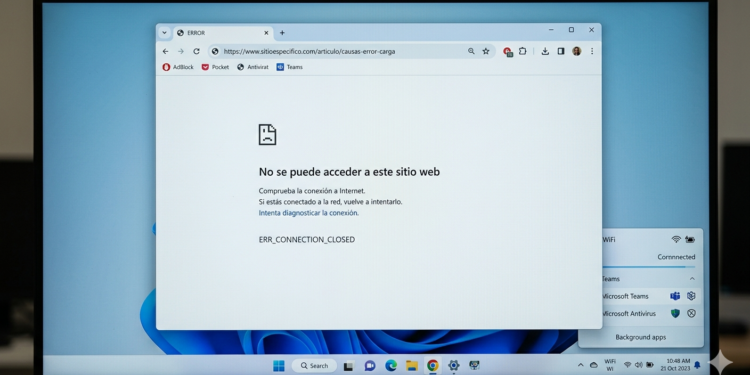Open Microsoft Teams settings gear icon
This screenshot has width=750, height=375.
[x=691, y=296]
